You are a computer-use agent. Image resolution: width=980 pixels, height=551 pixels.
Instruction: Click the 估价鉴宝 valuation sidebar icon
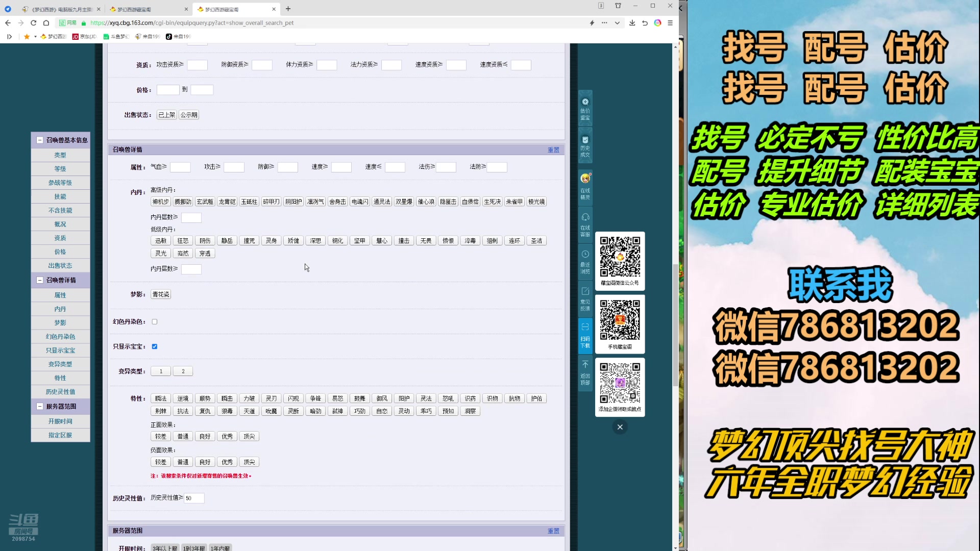[585, 109]
